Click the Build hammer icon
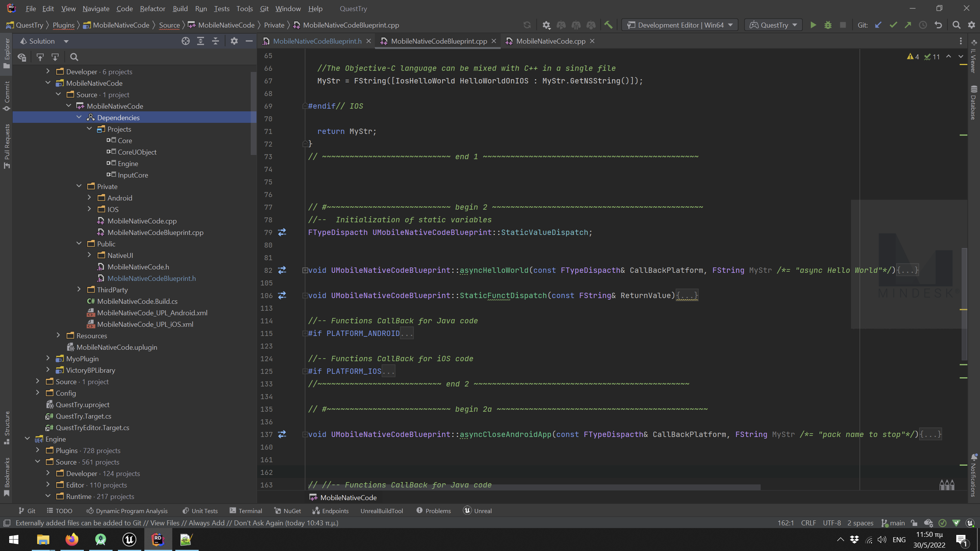The width and height of the screenshot is (980, 551). 608,25
